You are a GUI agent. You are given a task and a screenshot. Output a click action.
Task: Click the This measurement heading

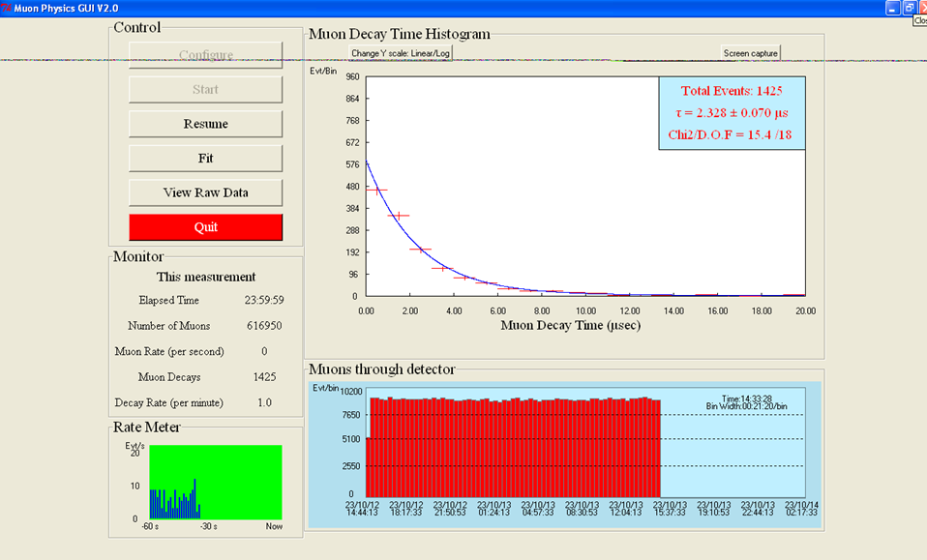(x=206, y=277)
